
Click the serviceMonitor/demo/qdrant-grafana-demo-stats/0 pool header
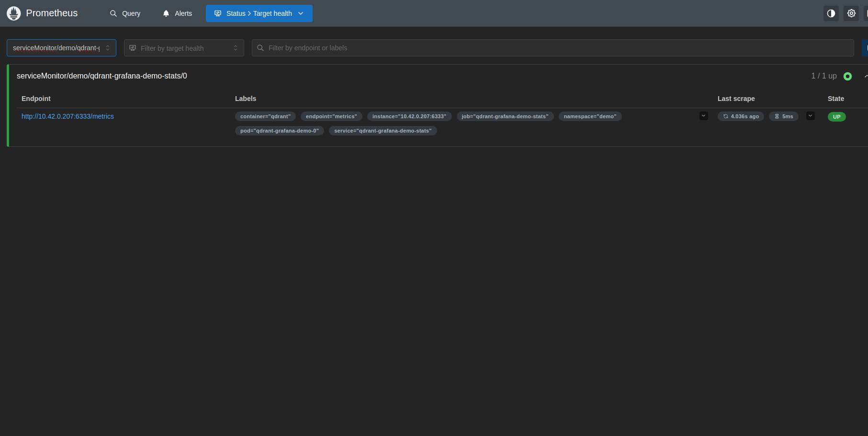102,76
